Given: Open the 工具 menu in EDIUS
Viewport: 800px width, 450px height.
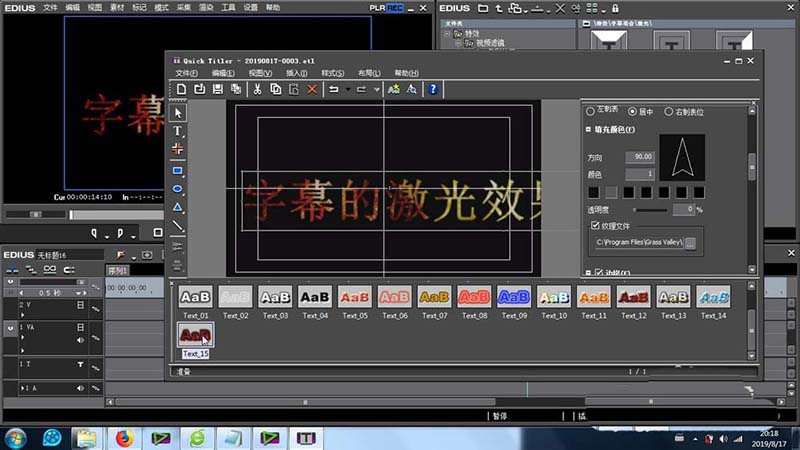Looking at the screenshot, I should (228, 8).
